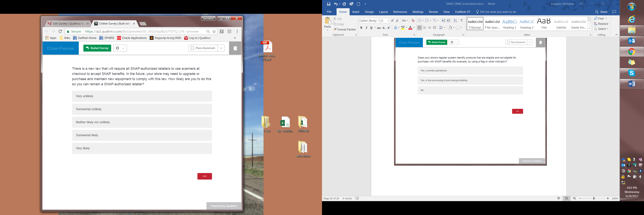Click the italic formatting icon
Image resolution: width=644 pixels, height=215 pixels.
tap(366, 28)
